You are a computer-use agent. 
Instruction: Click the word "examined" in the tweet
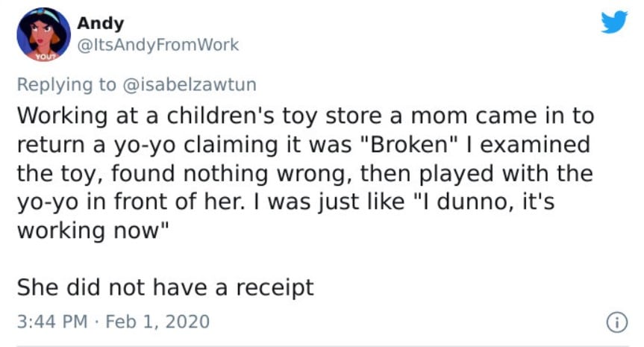535,145
